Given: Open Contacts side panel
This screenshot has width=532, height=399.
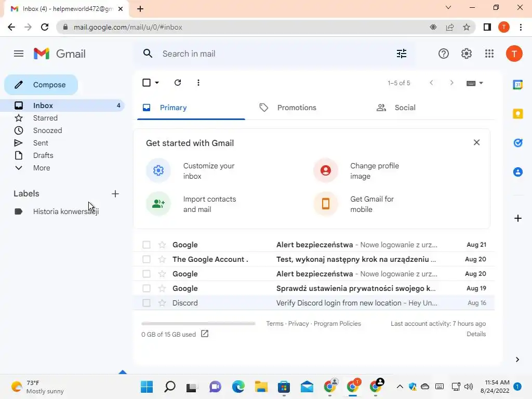Looking at the screenshot, I should [518, 172].
